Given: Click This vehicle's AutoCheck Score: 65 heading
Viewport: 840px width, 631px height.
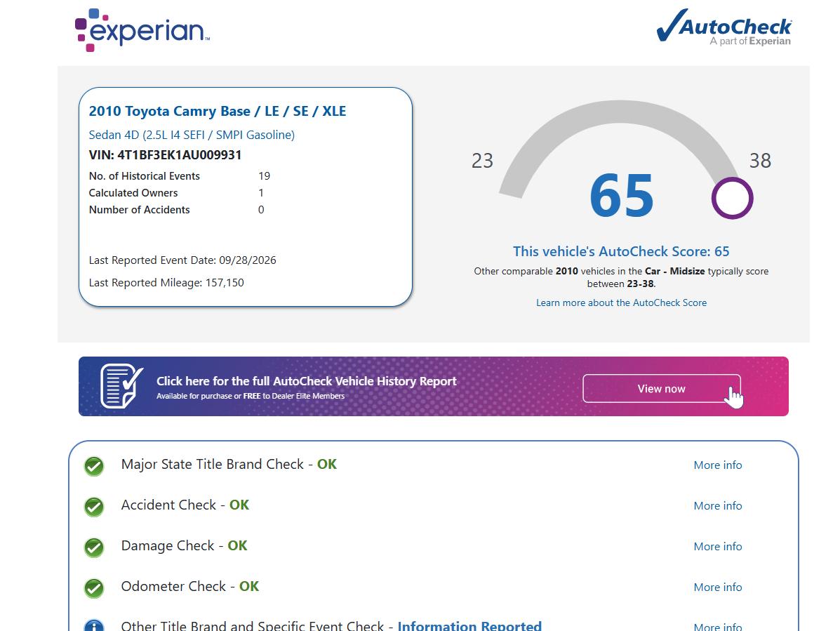Looking at the screenshot, I should click(x=622, y=251).
